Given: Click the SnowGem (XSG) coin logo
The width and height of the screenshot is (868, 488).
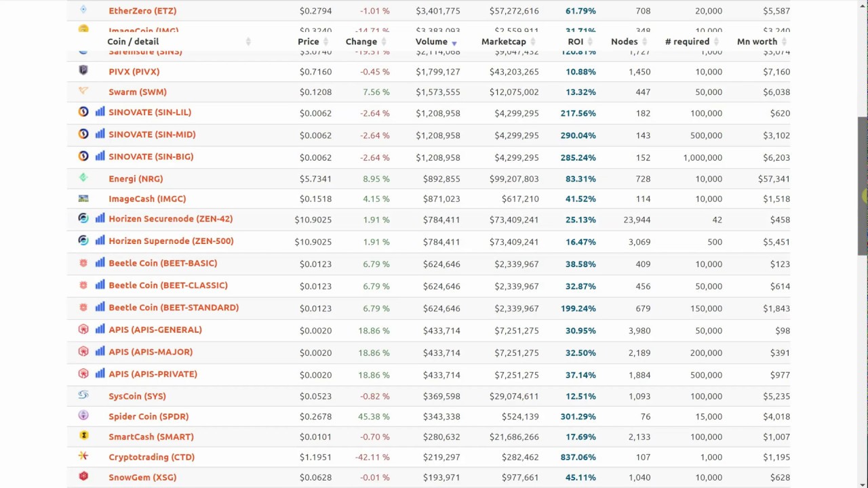Looking at the screenshot, I should 83,476.
